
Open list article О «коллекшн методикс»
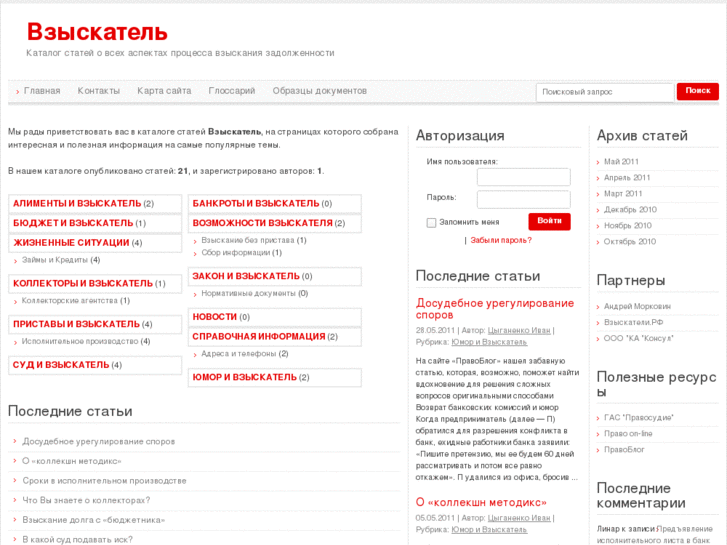(x=72, y=461)
